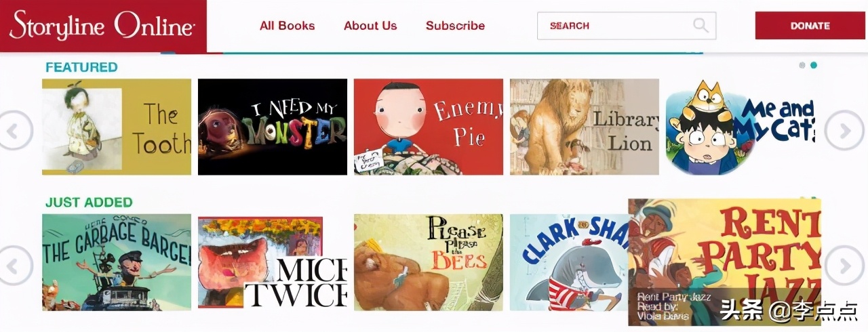Open the Subscribe page
The width and height of the screenshot is (868, 332).
coord(455,26)
